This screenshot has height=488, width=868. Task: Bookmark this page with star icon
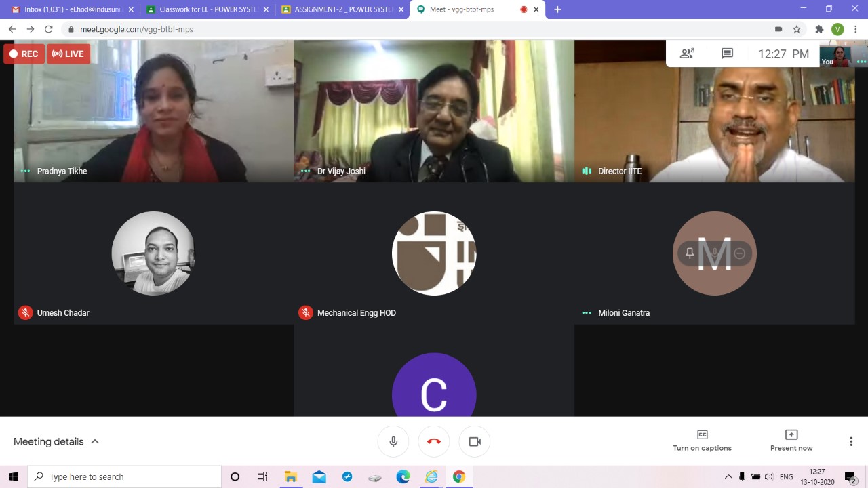797,29
